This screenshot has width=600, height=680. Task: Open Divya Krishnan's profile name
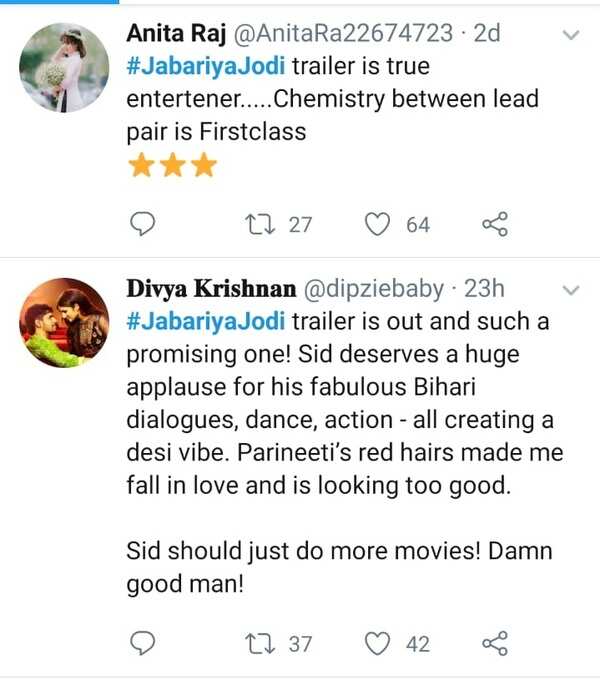pos(210,289)
